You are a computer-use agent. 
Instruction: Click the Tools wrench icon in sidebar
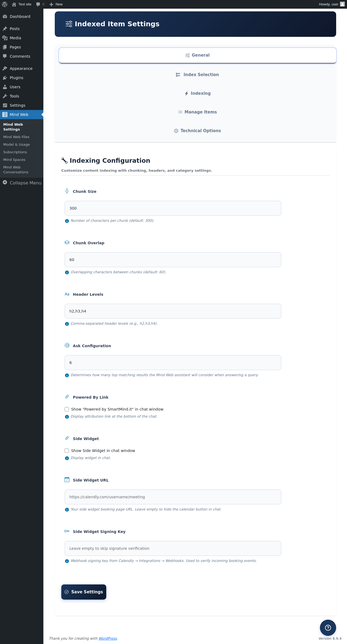click(x=5, y=96)
